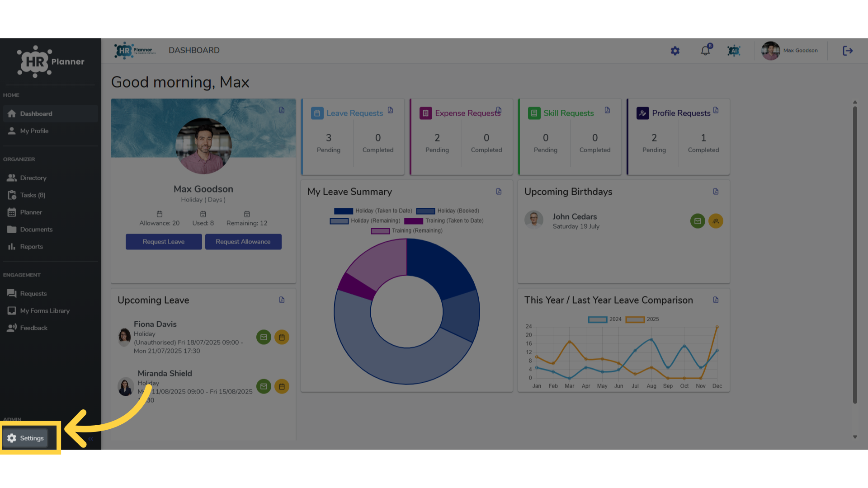Open the document icon on Leave Requests card

tap(391, 110)
